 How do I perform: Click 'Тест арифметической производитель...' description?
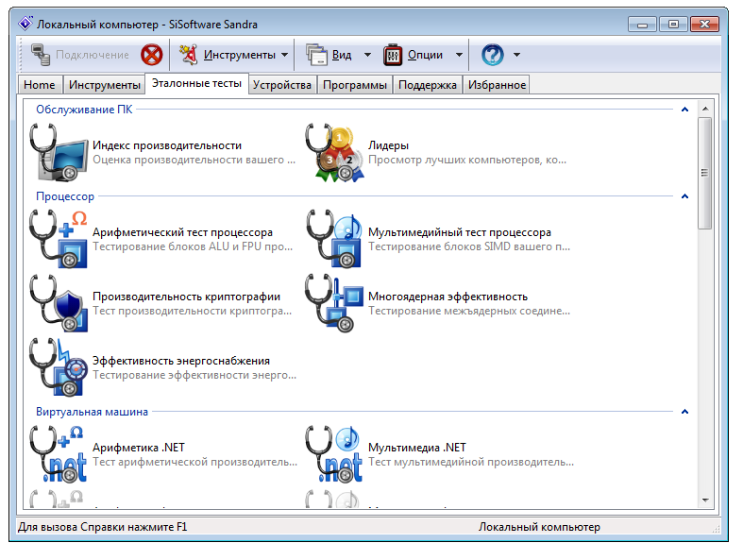194,462
